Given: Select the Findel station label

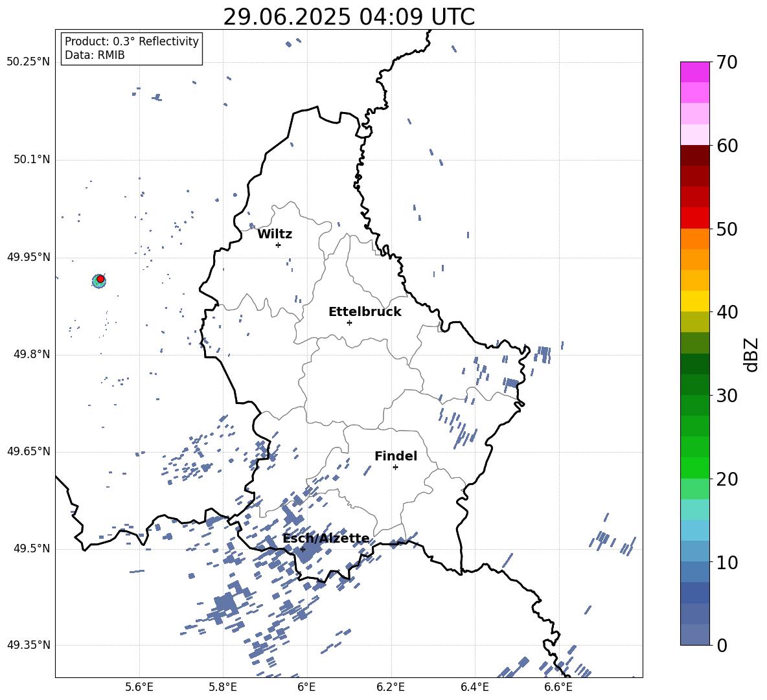Looking at the screenshot, I should 396,456.
